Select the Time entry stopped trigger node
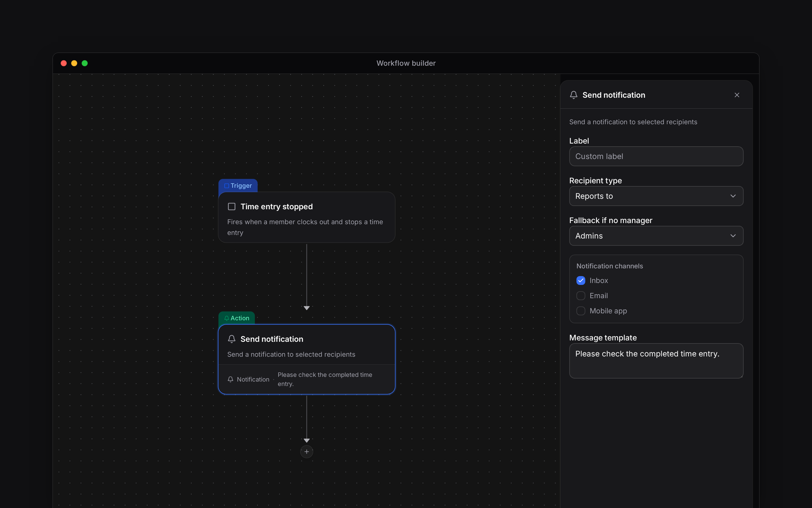This screenshot has height=508, width=812. click(x=306, y=217)
